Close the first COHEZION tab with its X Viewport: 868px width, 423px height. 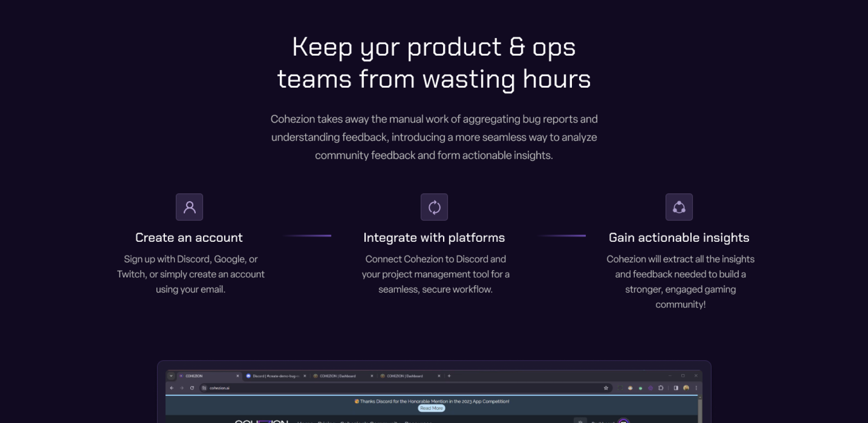[x=237, y=376]
